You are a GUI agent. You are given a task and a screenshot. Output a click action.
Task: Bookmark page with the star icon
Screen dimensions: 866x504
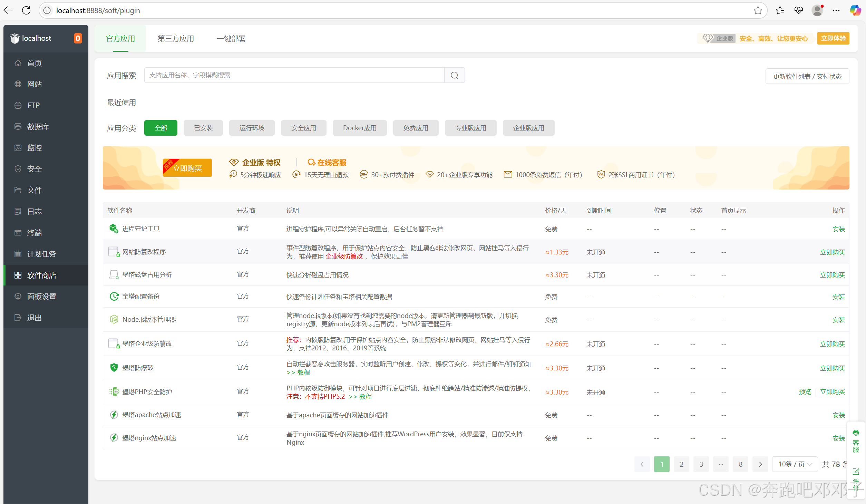click(x=758, y=10)
